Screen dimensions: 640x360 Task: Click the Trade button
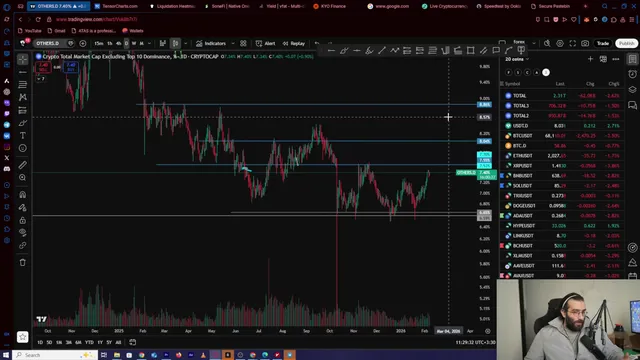pos(603,43)
